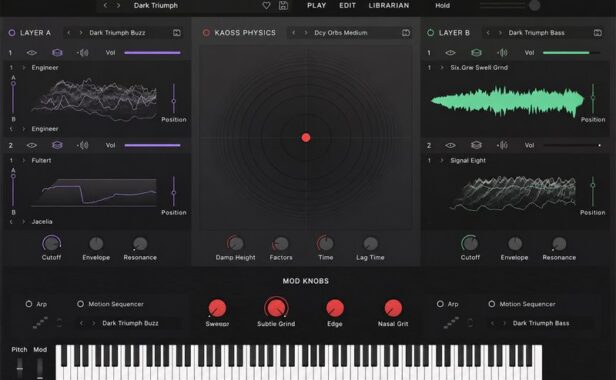Enable Motion Sequencer for Layer B

pos(491,304)
